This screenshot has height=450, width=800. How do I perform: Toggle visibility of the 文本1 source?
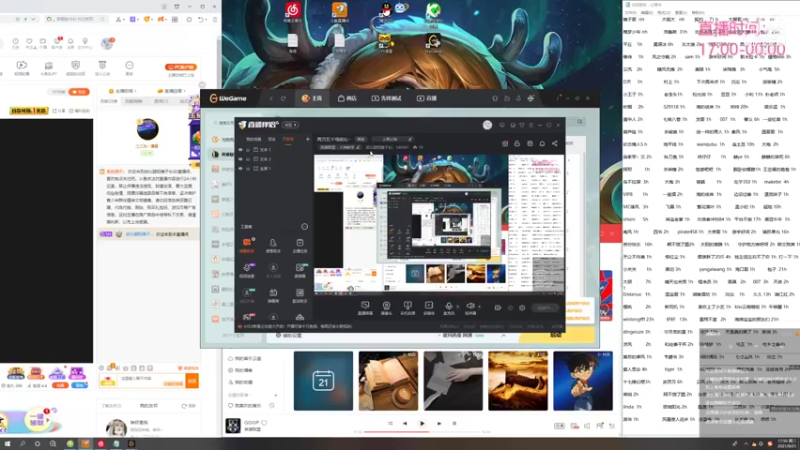pyautogui.click(x=241, y=150)
